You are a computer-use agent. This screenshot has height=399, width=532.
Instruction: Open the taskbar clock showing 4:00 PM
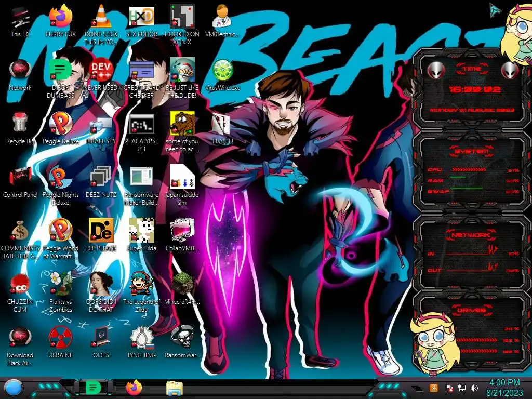click(504, 388)
